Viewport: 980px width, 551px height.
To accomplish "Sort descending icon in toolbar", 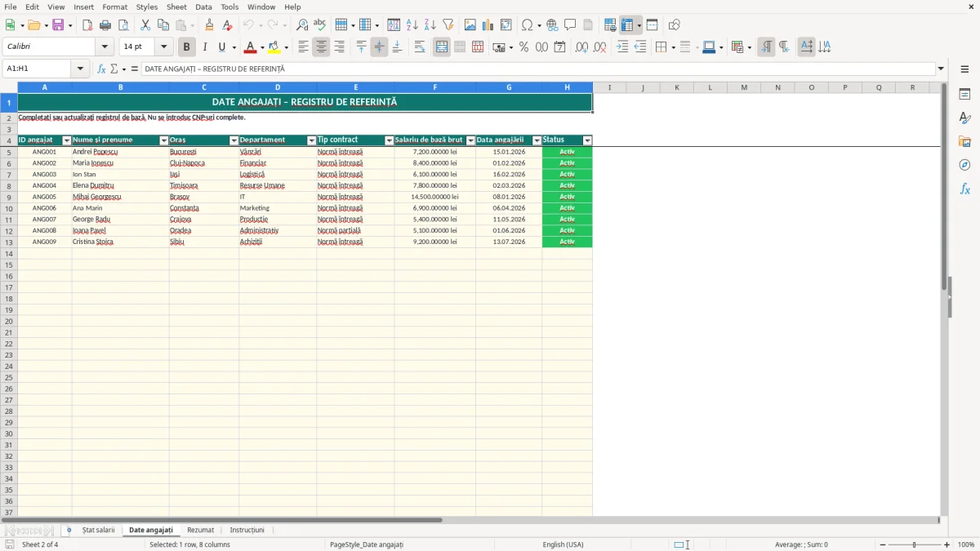I will [x=430, y=25].
